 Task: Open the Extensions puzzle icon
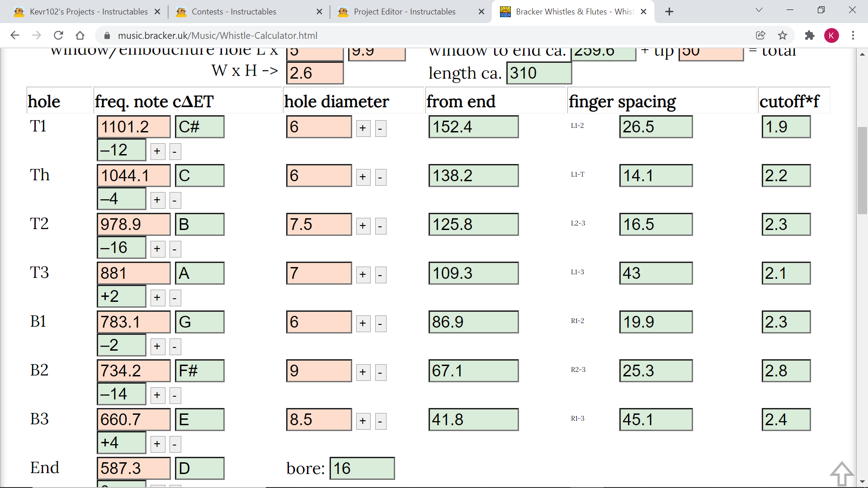tap(809, 35)
